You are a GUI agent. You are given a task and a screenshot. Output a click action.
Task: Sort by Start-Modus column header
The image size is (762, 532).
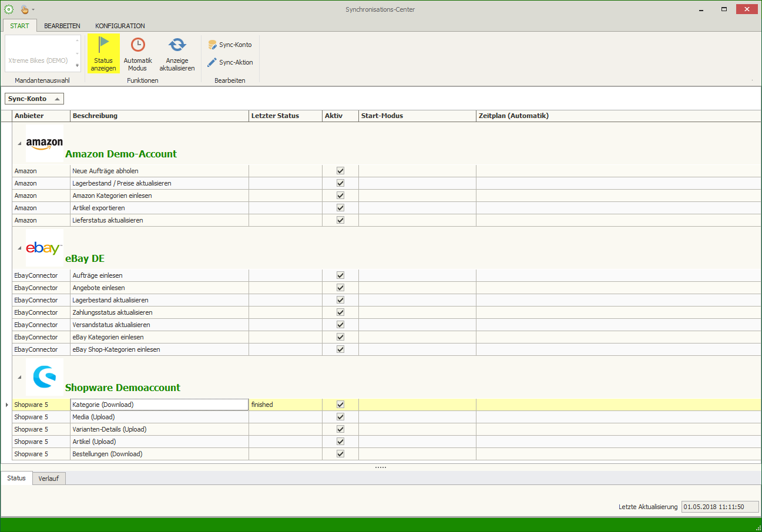point(417,116)
